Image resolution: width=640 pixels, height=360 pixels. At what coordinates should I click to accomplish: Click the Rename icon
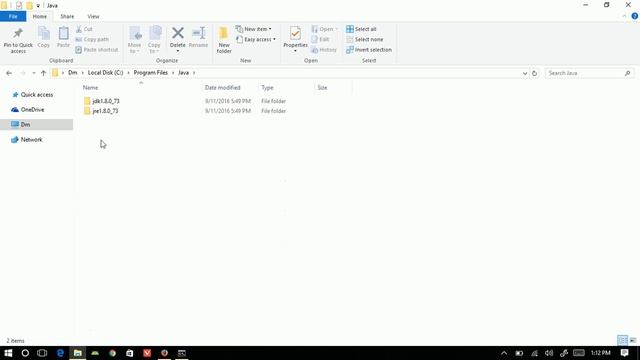point(198,37)
